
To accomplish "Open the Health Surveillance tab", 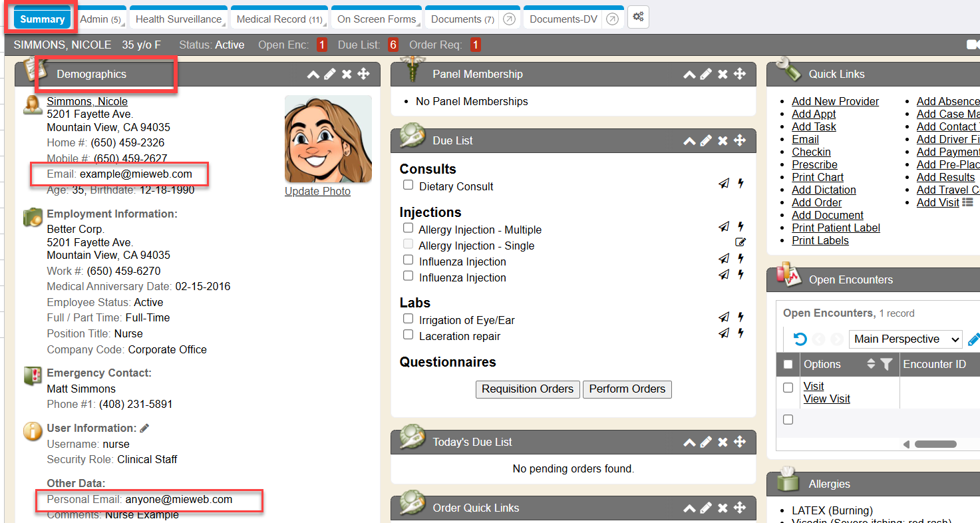I will 178,19.
